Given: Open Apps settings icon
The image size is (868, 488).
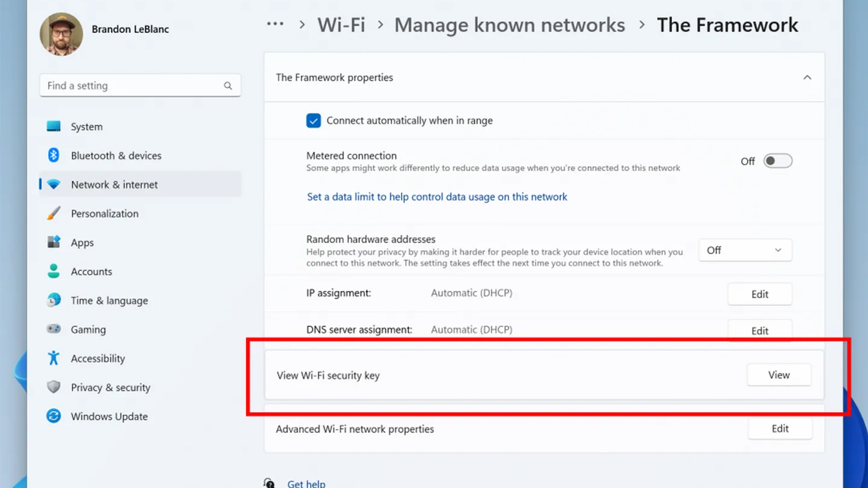Looking at the screenshot, I should click(x=54, y=242).
